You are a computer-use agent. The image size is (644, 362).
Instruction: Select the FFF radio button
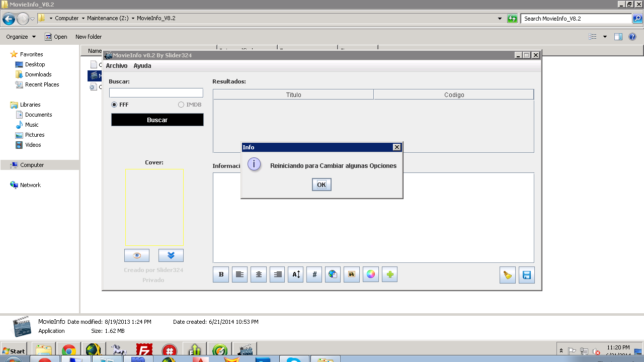pos(114,105)
